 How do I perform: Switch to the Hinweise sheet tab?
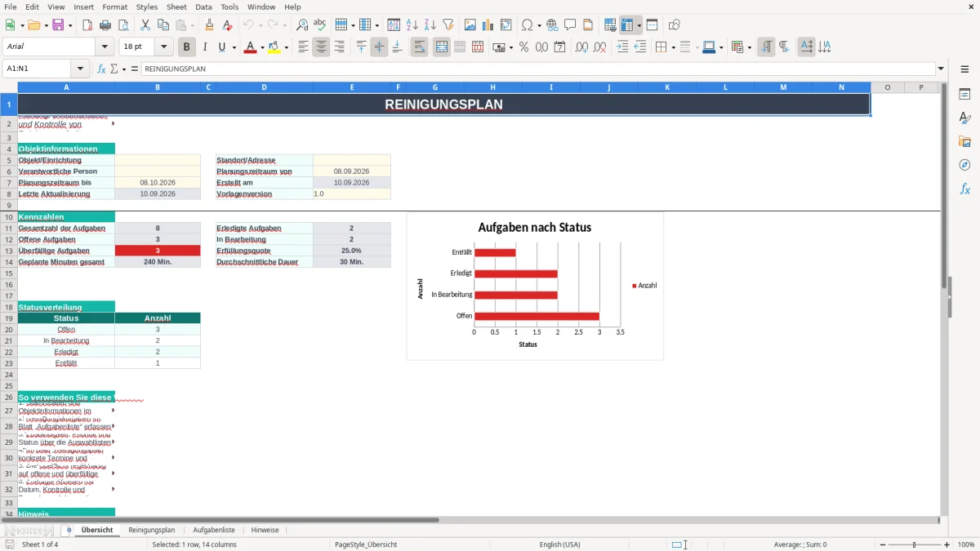[265, 530]
